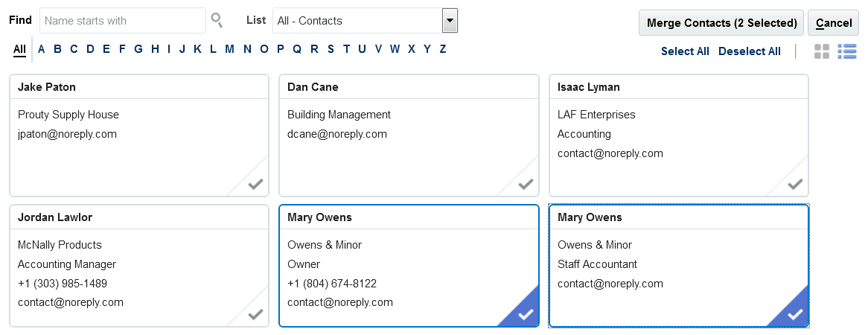This screenshot has width=868, height=335.
Task: Select Jordan Lawlor card checkmark
Action: (255, 314)
